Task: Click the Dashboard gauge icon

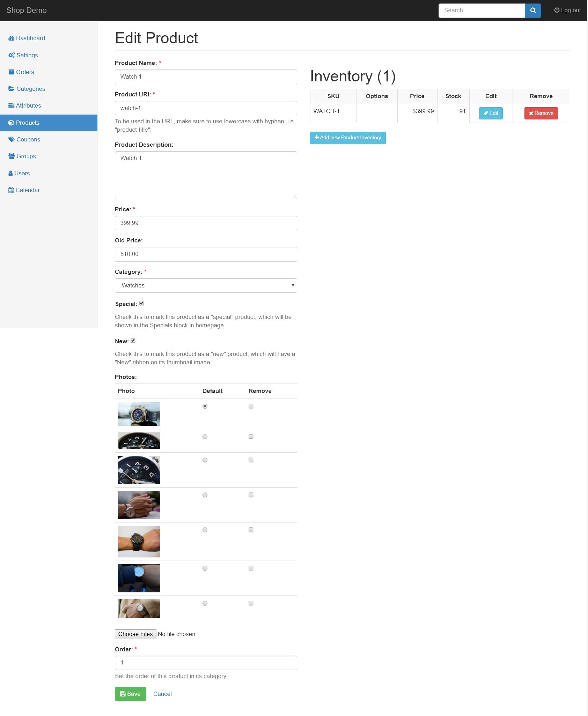Action: (11, 38)
